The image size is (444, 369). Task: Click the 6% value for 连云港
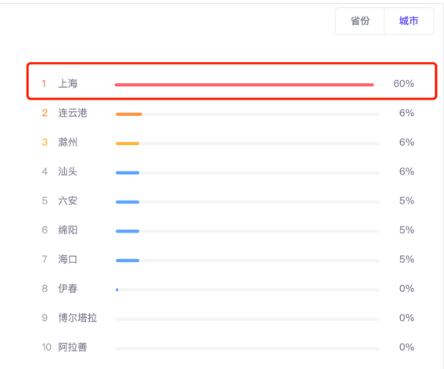pyautogui.click(x=407, y=113)
